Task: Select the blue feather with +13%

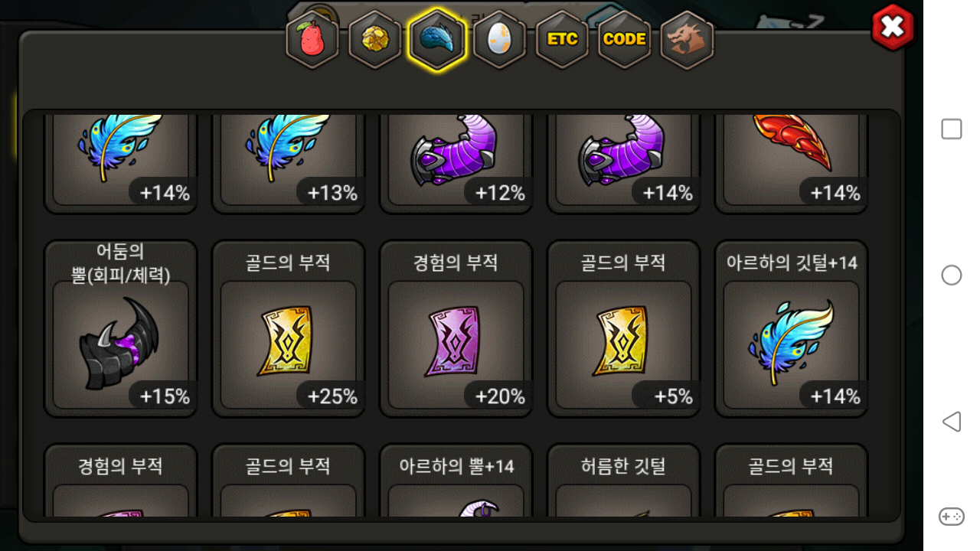Action: (x=289, y=164)
